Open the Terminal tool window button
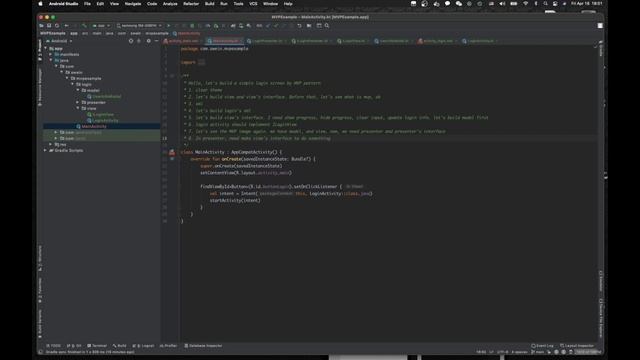Screen dimensions: 640x360 coord(97,346)
